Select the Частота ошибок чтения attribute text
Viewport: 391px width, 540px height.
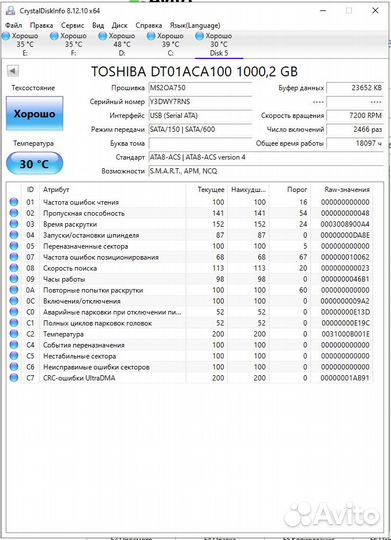[x=81, y=202]
